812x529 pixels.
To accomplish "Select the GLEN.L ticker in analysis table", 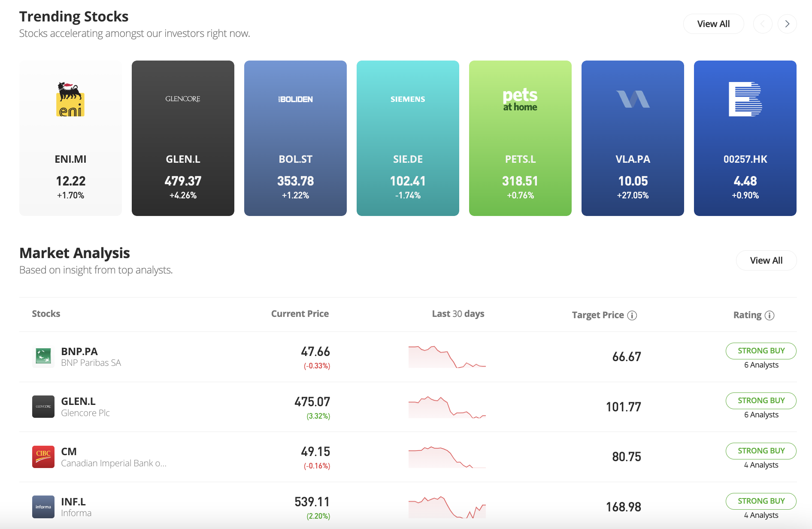I will tap(78, 401).
